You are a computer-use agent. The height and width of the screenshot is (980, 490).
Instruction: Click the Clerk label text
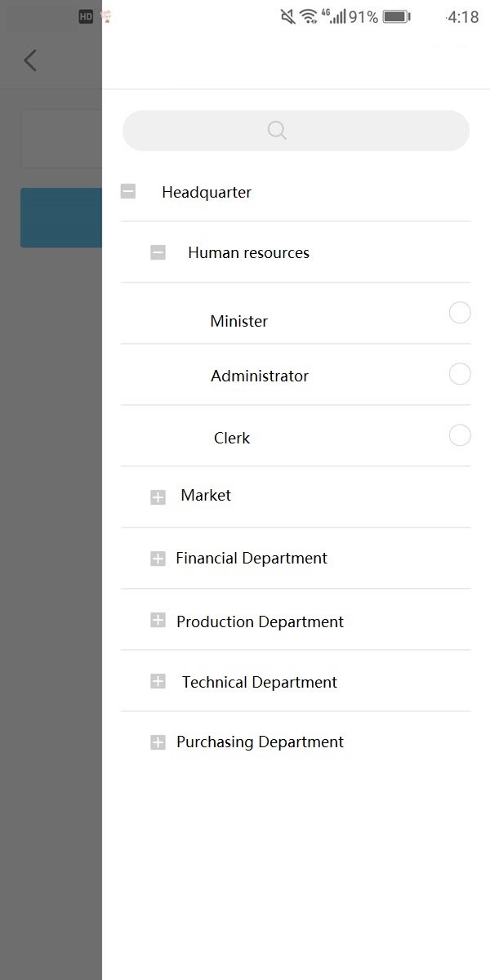(232, 438)
